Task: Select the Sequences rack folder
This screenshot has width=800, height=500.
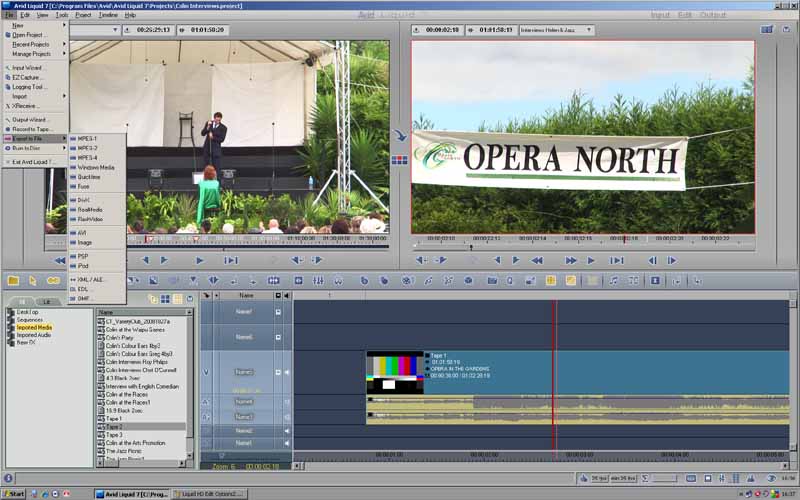Action: click(x=30, y=320)
